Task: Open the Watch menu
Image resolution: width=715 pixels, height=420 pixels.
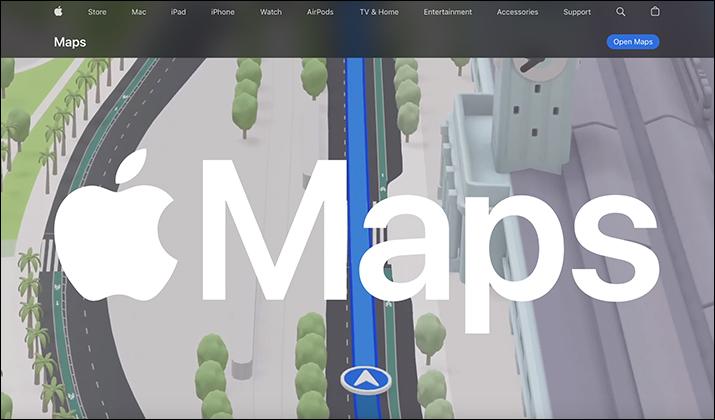Action: (x=271, y=12)
